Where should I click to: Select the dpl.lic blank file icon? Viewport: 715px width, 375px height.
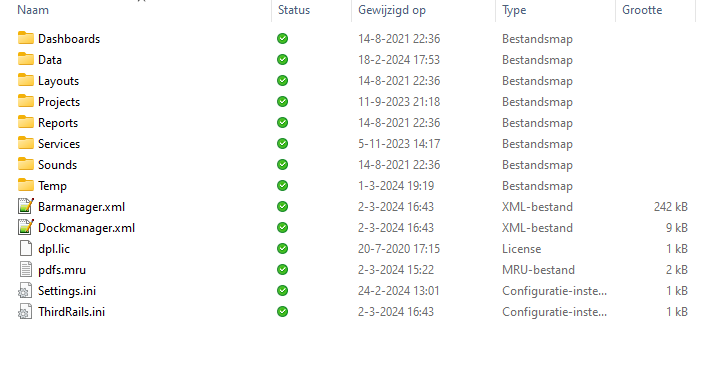pyautogui.click(x=26, y=248)
